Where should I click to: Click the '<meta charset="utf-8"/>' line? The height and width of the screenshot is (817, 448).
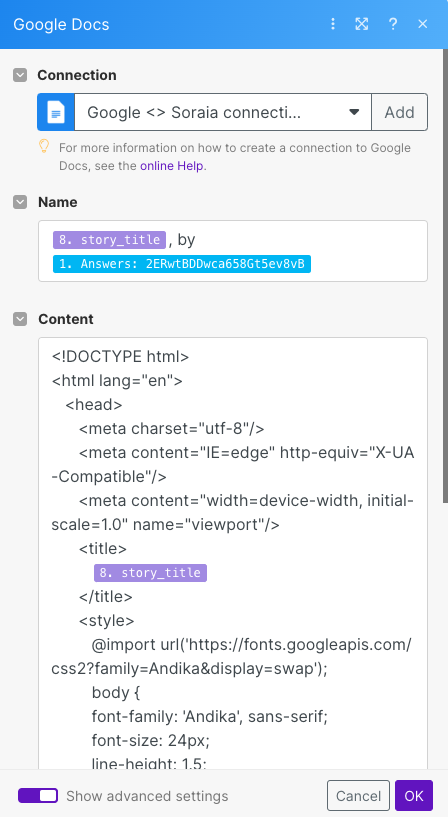172,428
